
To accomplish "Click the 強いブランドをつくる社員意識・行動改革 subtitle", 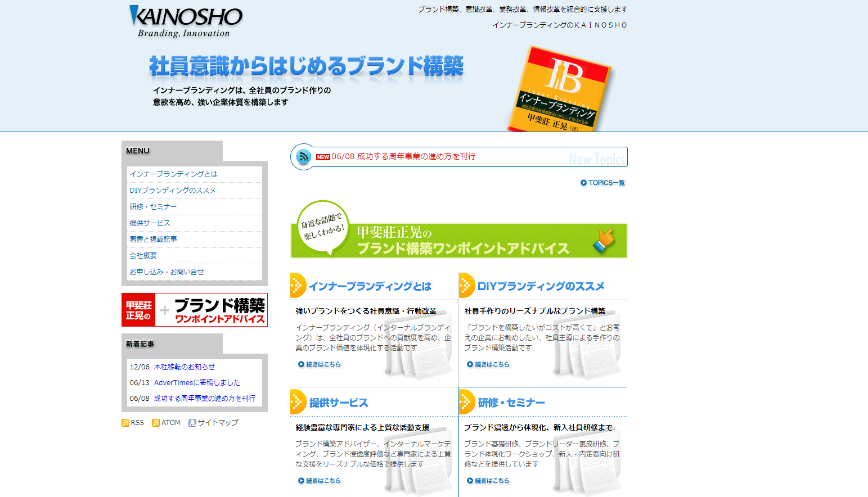I will coord(366,311).
